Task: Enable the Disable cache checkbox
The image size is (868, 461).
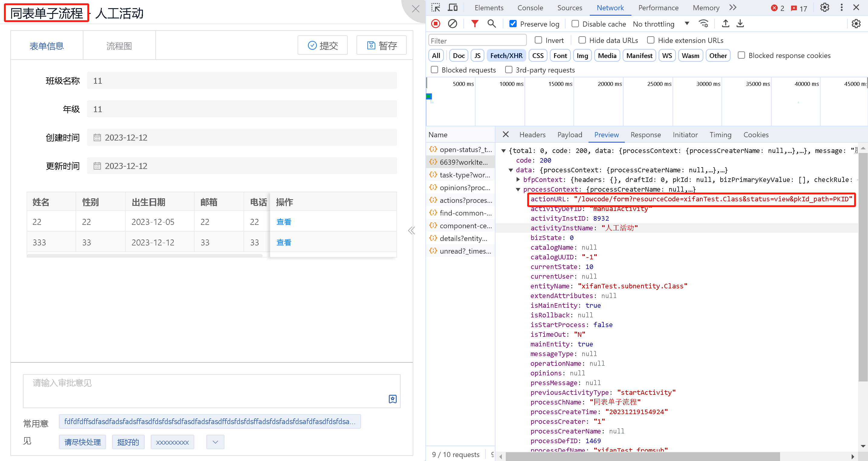Action: 575,24
